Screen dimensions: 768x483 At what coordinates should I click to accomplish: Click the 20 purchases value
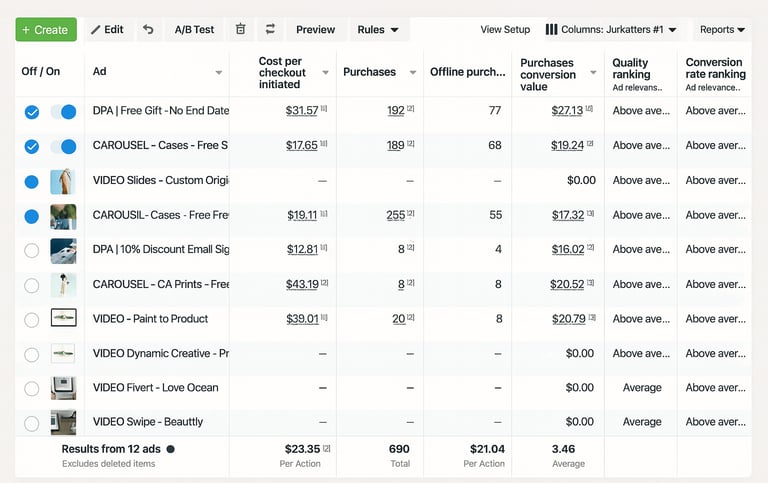(x=399, y=319)
